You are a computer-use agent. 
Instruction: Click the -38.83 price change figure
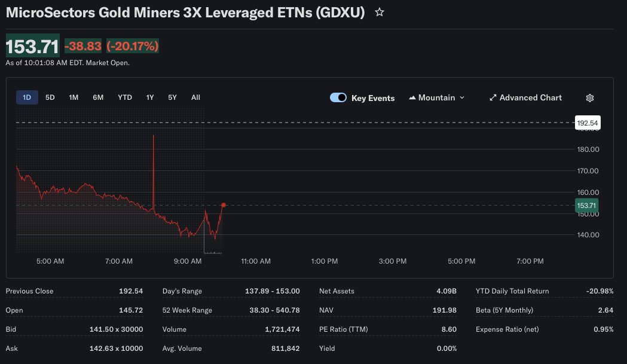(82, 46)
